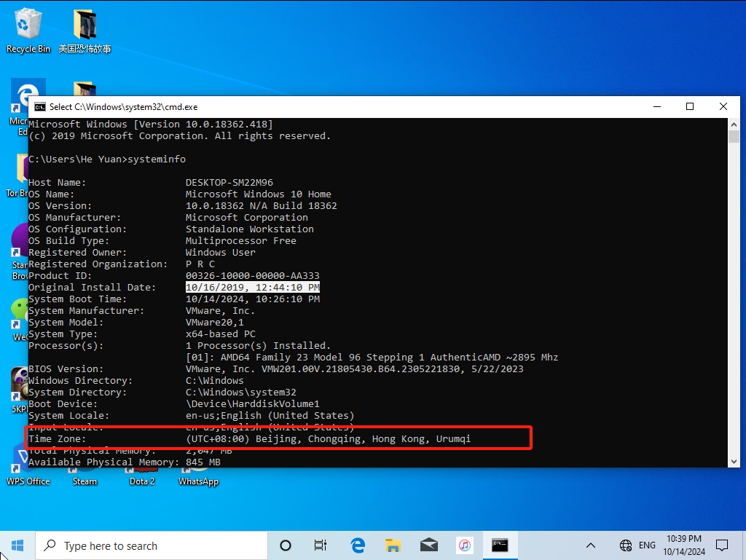Open the Action Center notification icon

(x=722, y=545)
